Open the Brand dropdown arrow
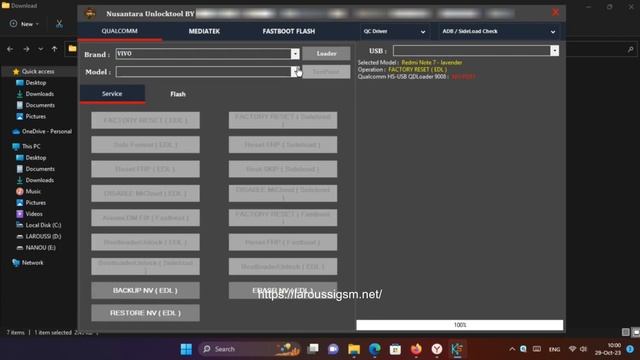The height and width of the screenshot is (360, 640). 295,53
